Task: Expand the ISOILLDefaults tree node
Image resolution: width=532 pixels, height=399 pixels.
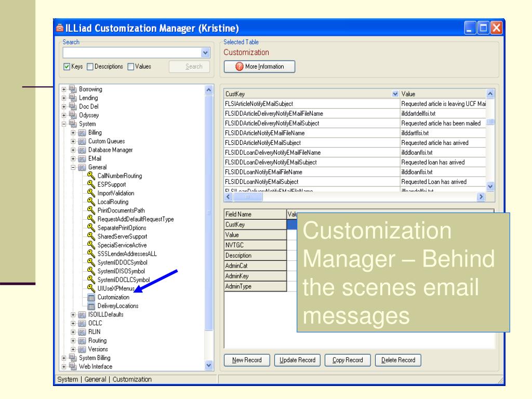Action: pos(73,314)
